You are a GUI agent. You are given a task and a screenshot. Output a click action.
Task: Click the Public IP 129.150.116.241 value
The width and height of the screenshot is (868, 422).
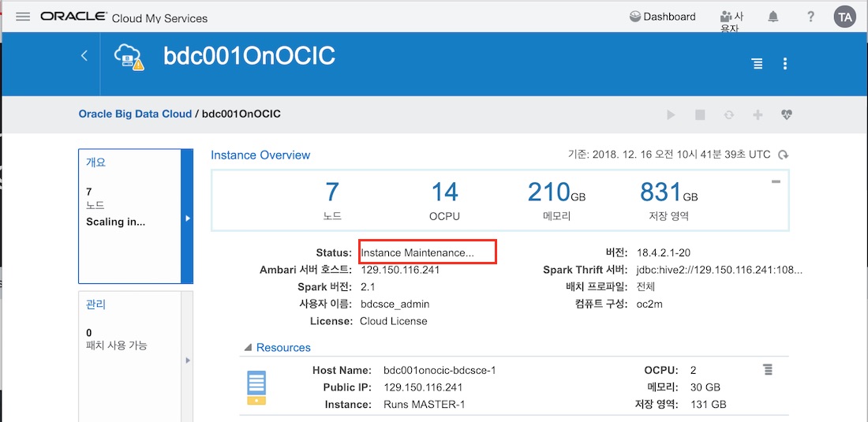[x=423, y=387]
